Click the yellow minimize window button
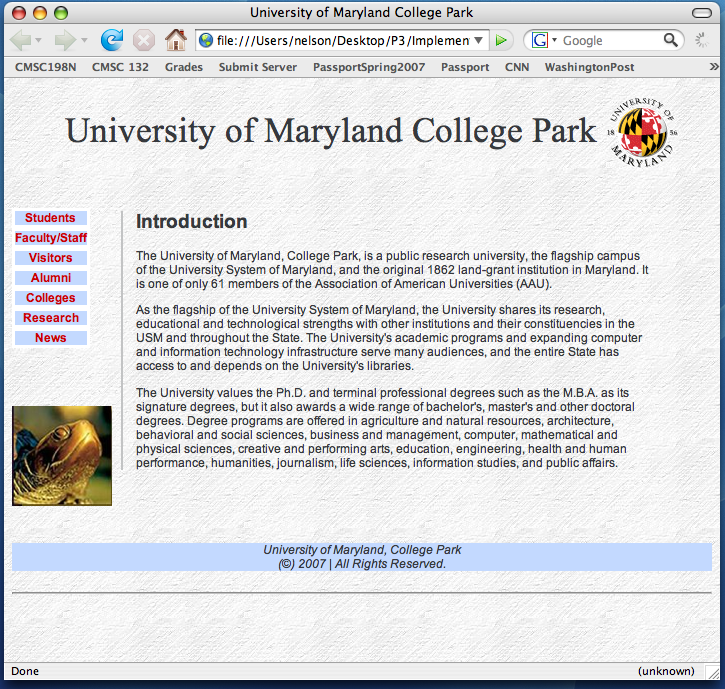 click(40, 13)
